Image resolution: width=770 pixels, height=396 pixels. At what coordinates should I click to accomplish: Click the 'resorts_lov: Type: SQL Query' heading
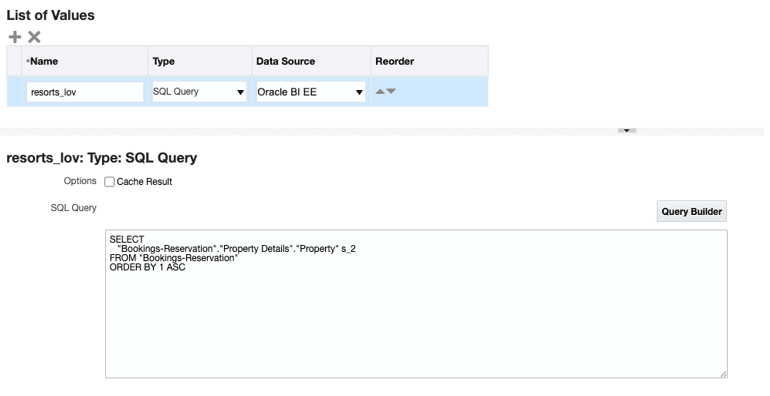coord(102,158)
